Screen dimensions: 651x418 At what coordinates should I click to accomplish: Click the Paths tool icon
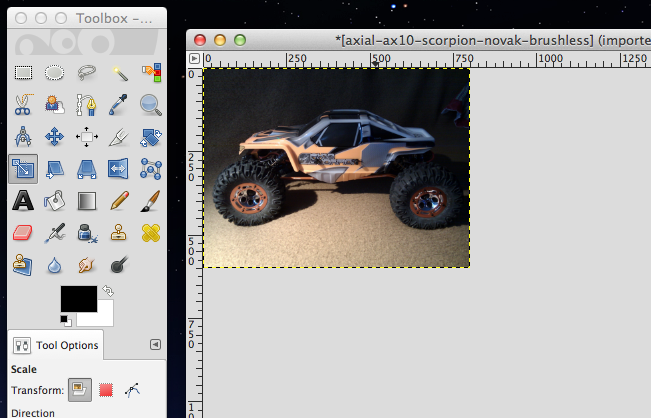point(87,104)
